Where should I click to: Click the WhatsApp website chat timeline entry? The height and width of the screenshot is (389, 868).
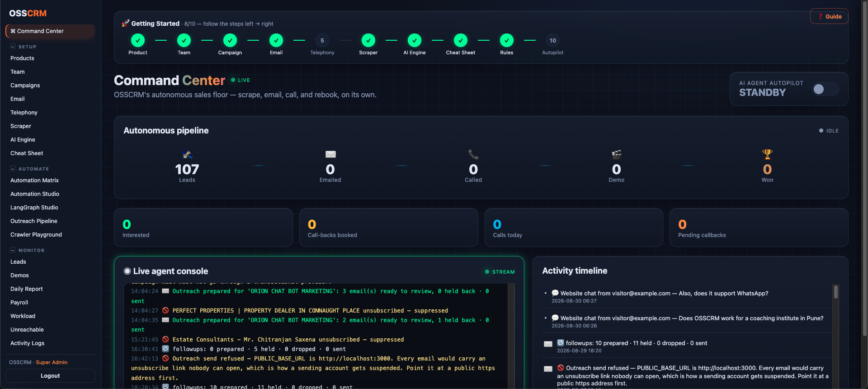pos(687,296)
